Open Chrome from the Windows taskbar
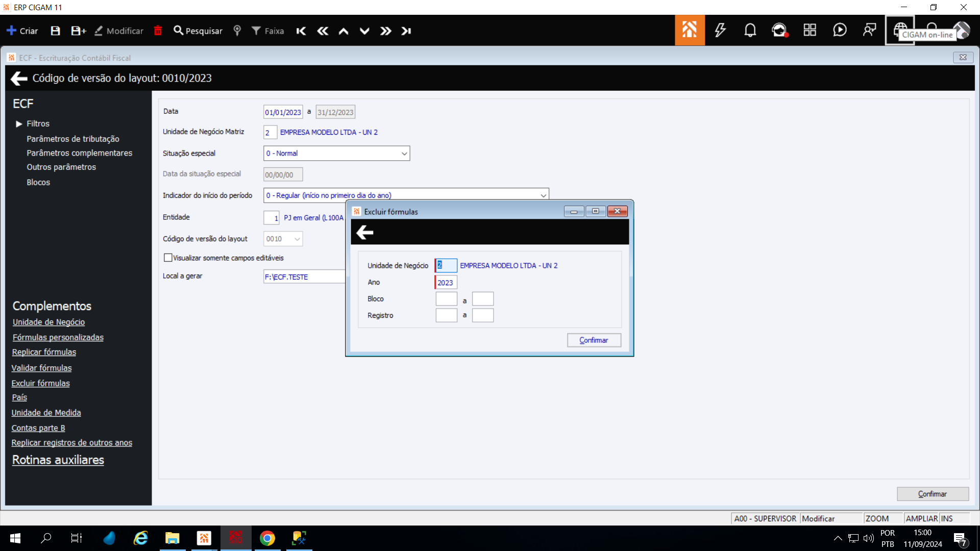 pos(267,538)
